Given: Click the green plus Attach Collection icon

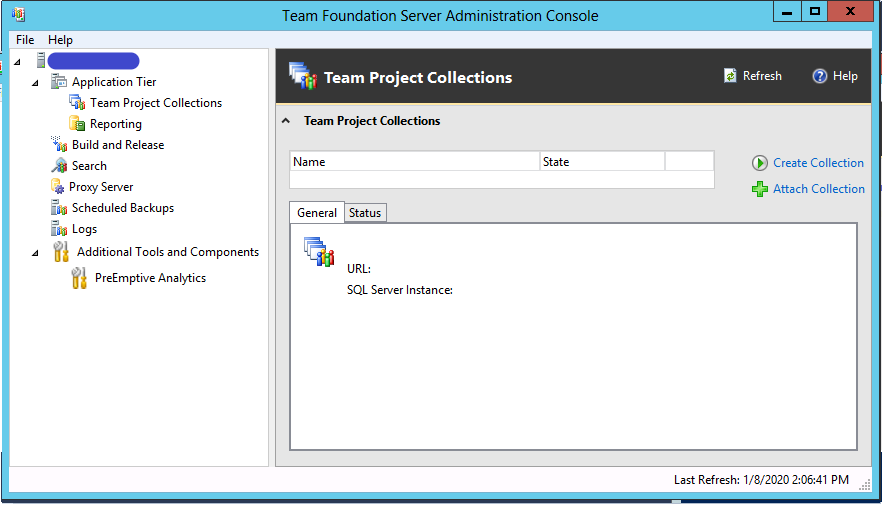Looking at the screenshot, I should click(759, 189).
